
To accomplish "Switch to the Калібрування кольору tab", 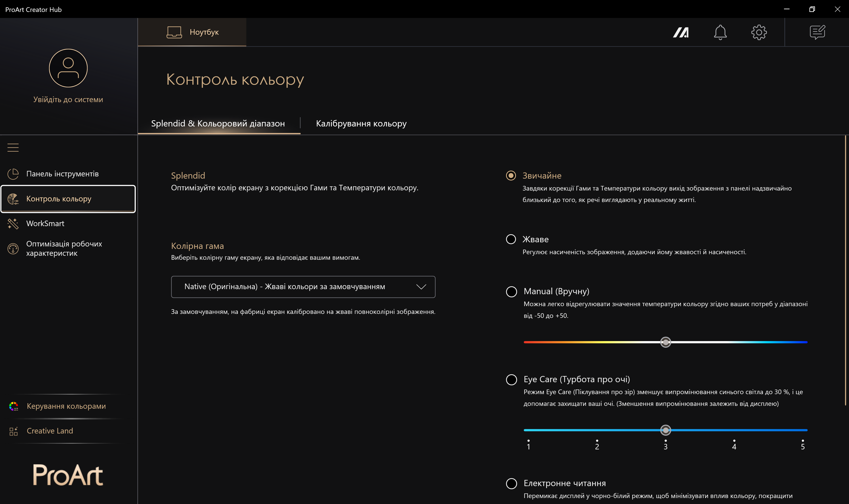I will [x=361, y=123].
